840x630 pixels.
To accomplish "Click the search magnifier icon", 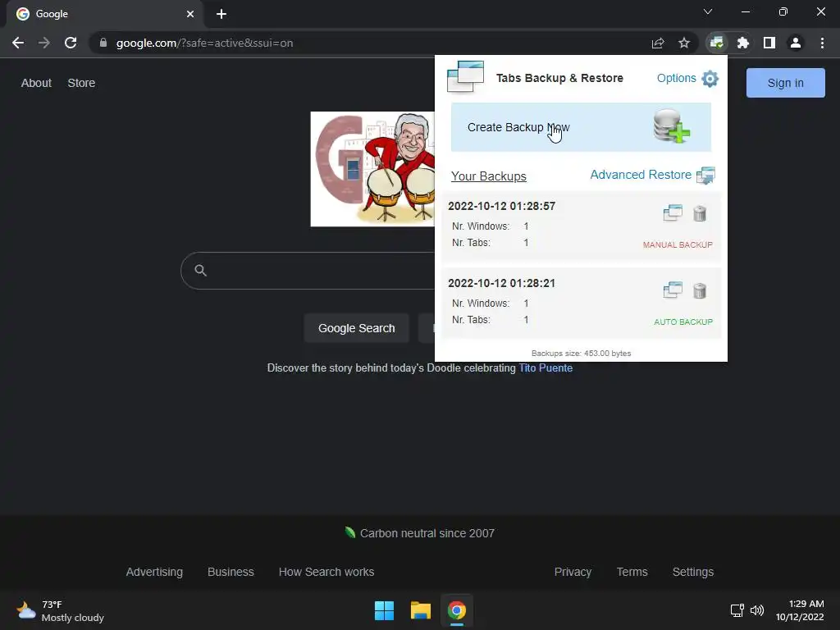I will coord(200,271).
